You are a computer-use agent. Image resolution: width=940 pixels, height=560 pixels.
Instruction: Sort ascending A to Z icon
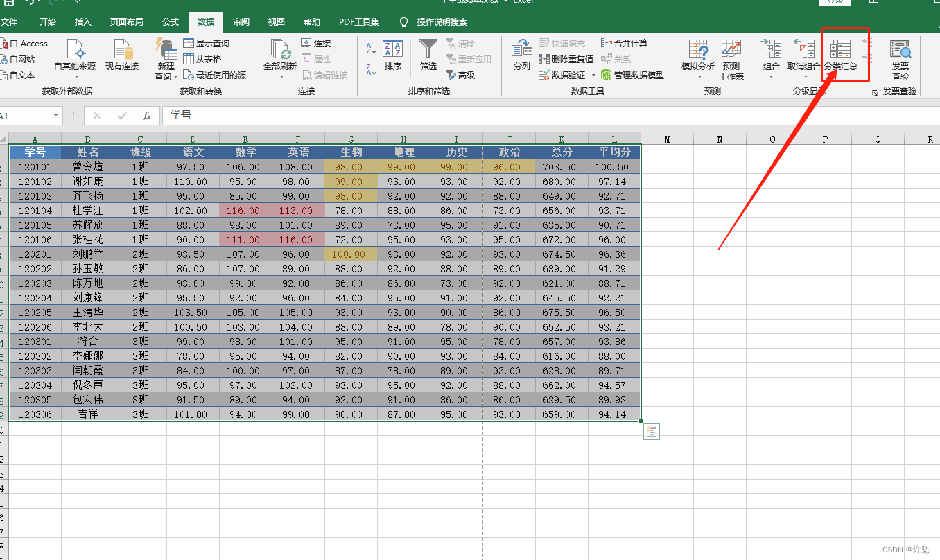tap(371, 49)
